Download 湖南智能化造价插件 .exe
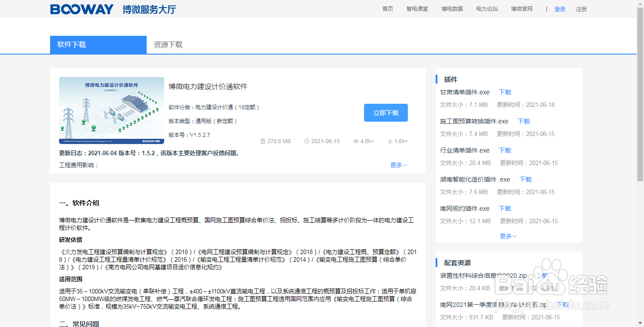 (525, 179)
